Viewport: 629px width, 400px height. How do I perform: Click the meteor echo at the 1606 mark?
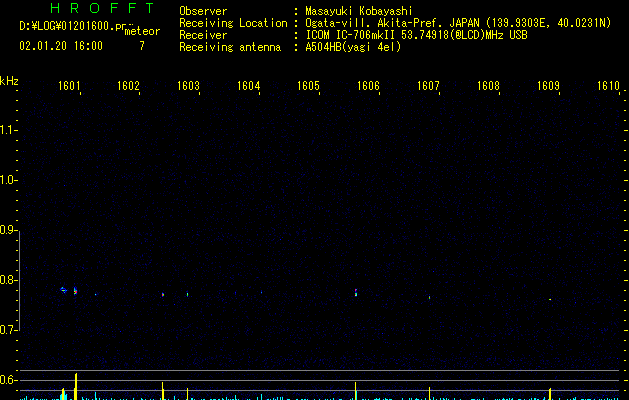click(356, 292)
